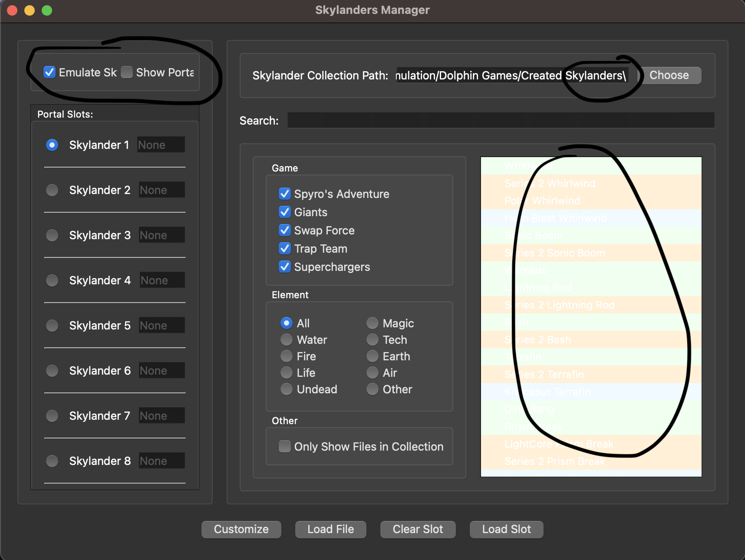Select the Skylander 3 slot radio button

point(52,235)
